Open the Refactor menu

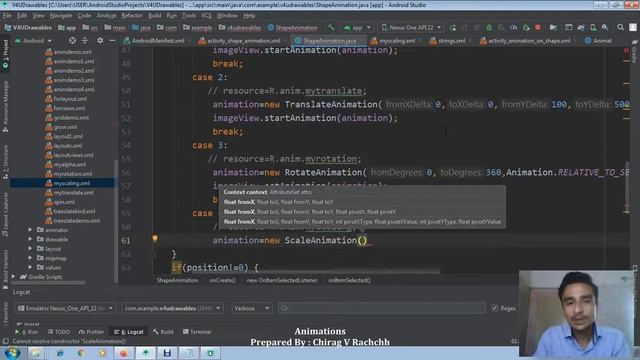click(x=132, y=16)
